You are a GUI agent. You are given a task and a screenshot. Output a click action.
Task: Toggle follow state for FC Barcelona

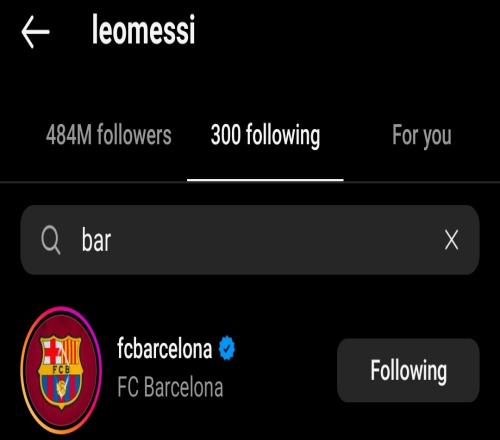pos(408,370)
